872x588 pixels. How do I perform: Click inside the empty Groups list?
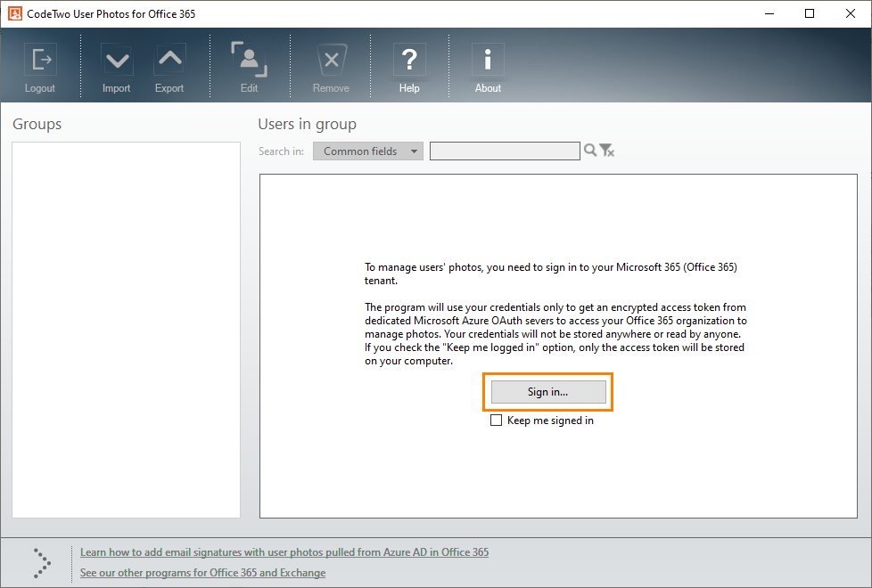[127, 331]
